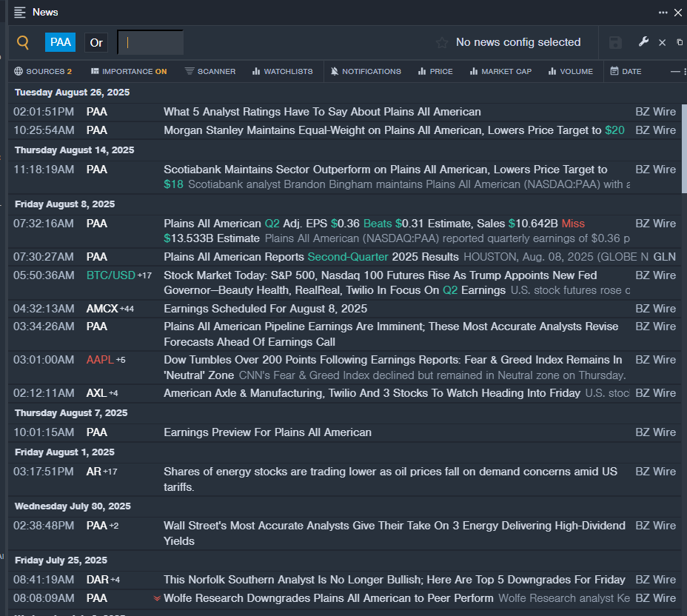Click Wednesday July 30, 2025 date header
Image resolution: width=687 pixels, height=616 pixels.
click(x=73, y=506)
